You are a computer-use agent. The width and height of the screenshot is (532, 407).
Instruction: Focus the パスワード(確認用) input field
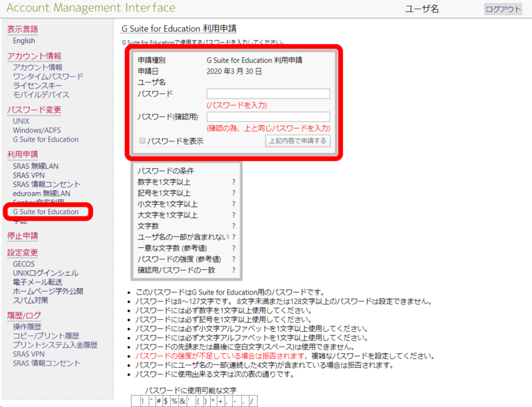coord(268,116)
